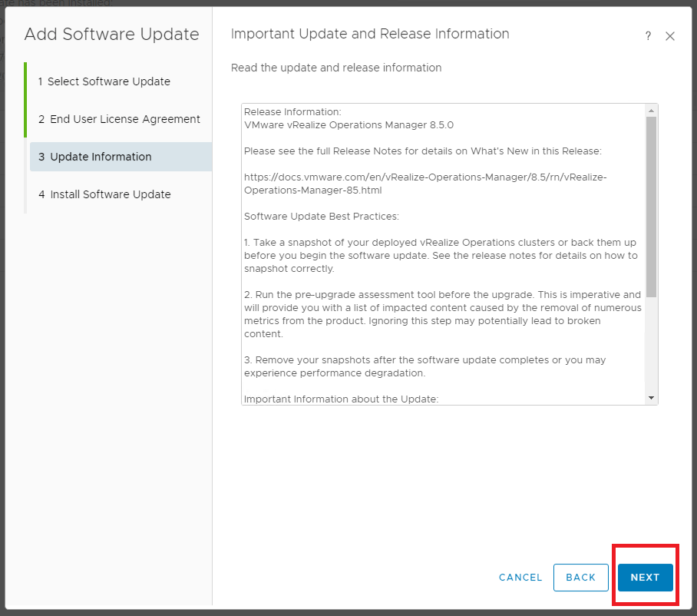Click the 'Release Information:' line in the text box

[292, 112]
